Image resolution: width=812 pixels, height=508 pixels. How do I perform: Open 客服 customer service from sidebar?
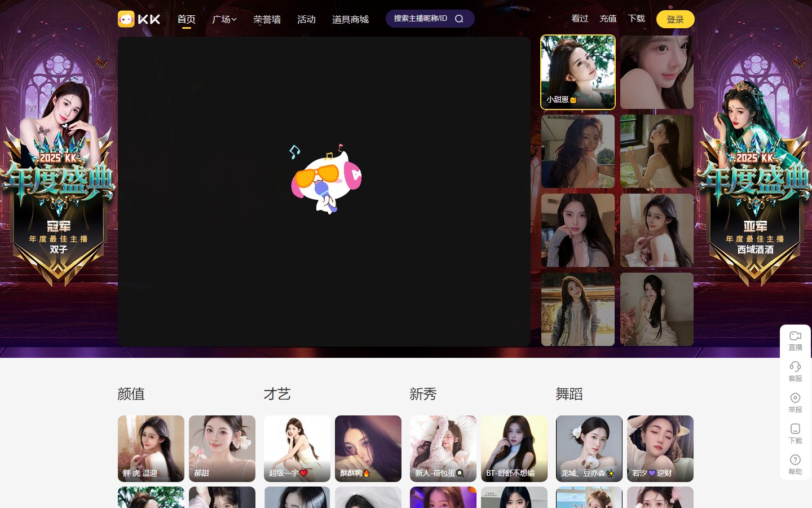pos(795,372)
